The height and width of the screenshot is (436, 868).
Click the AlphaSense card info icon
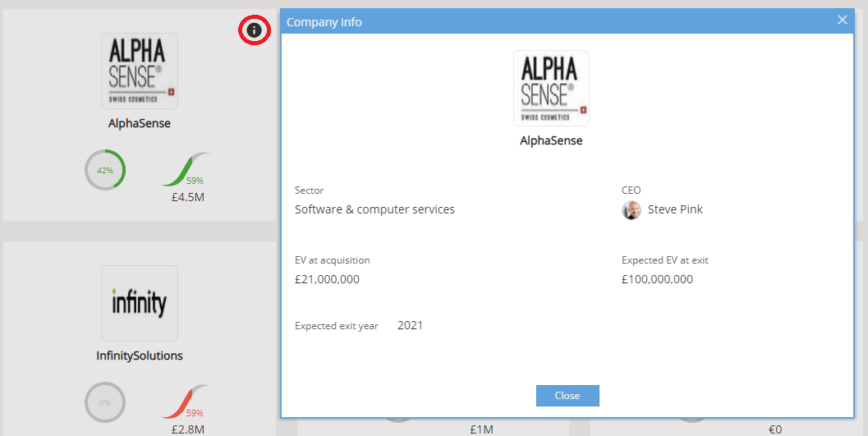point(254,30)
